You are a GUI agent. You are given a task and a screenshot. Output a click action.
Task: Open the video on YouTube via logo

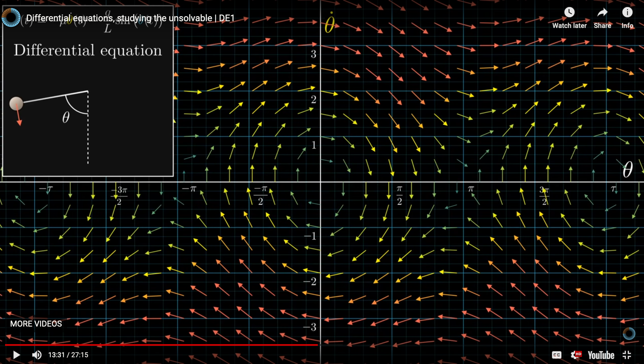601,355
